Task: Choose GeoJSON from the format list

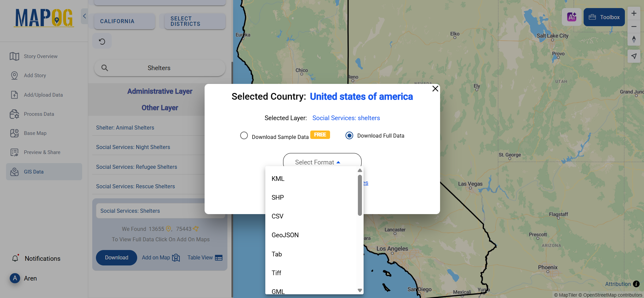Action: [x=285, y=235]
